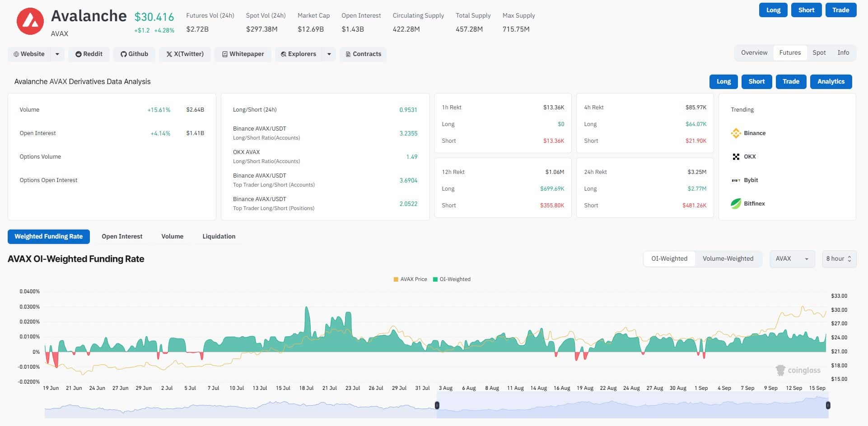The height and width of the screenshot is (426, 868).
Task: Click the Analytics button
Action: pos(831,81)
